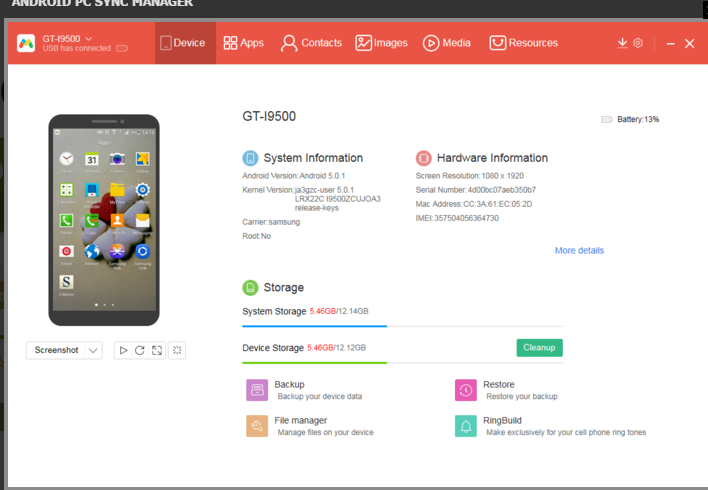Click the loading spinner icon button
The width and height of the screenshot is (708, 490).
177,350
